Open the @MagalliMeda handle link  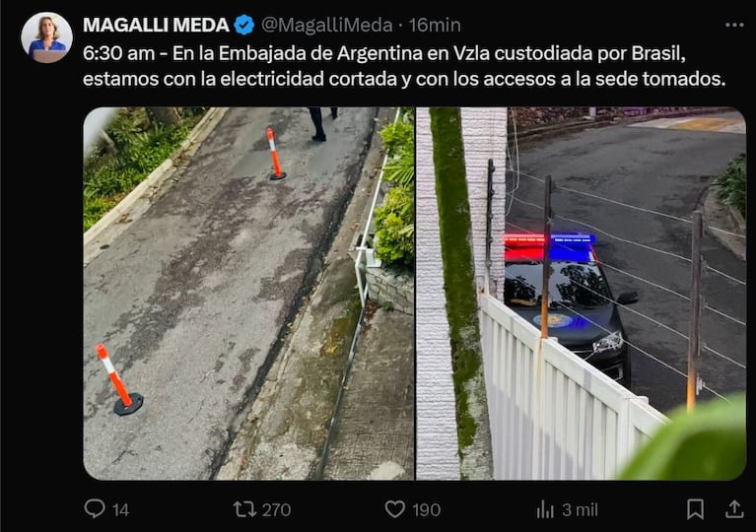pyautogui.click(x=326, y=25)
